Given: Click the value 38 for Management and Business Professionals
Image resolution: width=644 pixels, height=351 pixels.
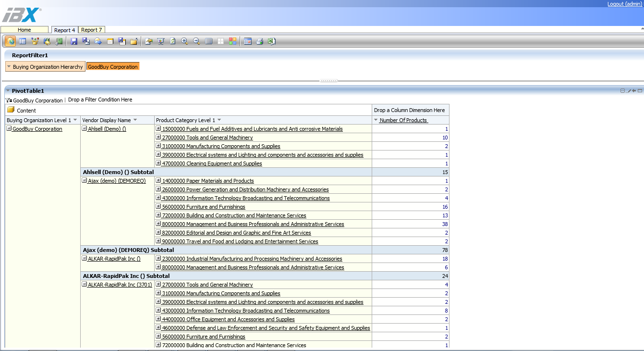Looking at the screenshot, I should [x=445, y=224].
